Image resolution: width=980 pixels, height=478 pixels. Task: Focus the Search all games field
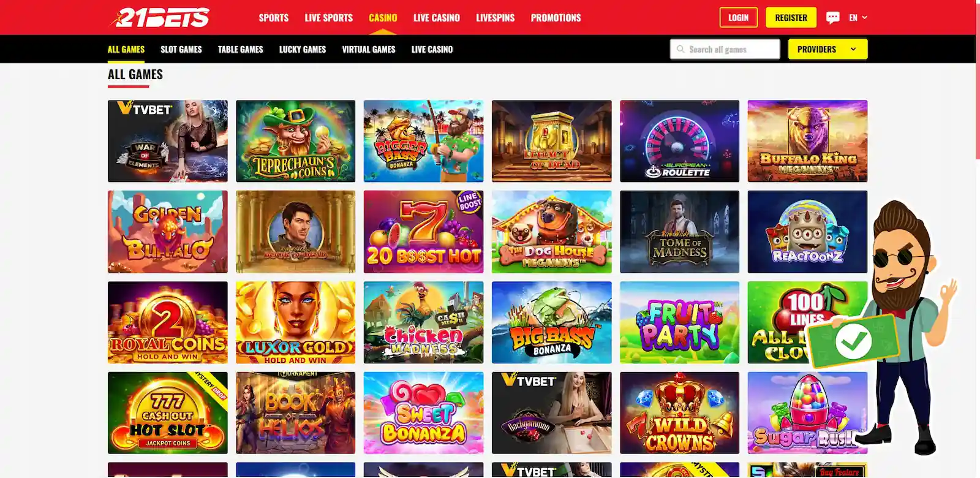[725, 49]
